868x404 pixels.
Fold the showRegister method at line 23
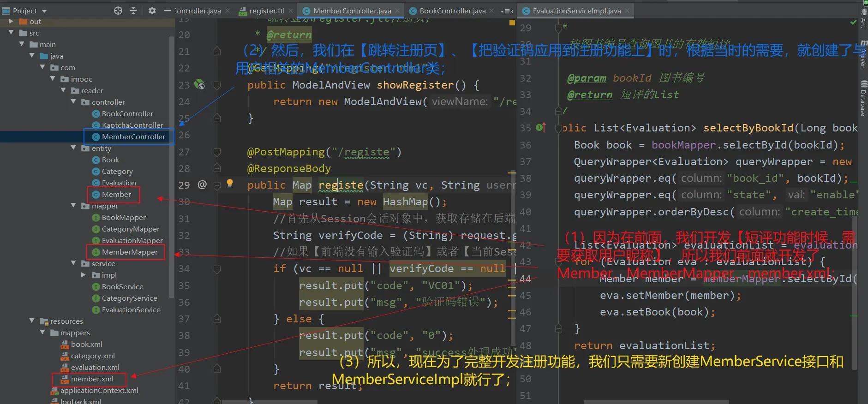[217, 85]
